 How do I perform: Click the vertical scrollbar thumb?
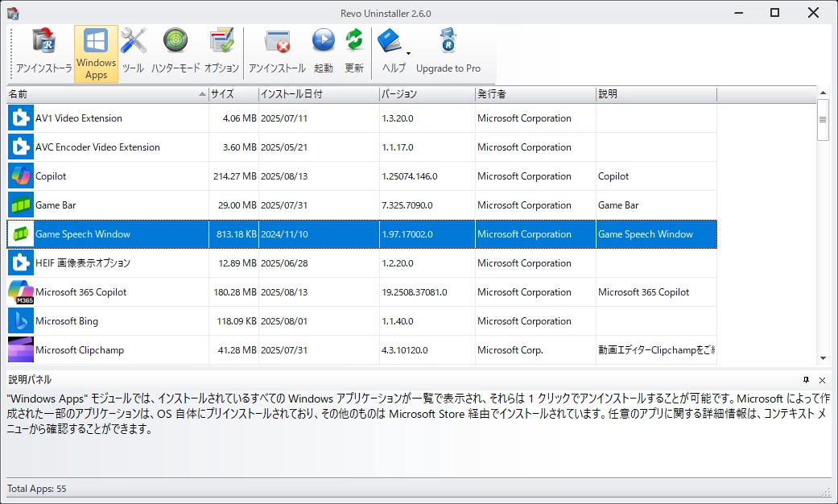[x=823, y=120]
